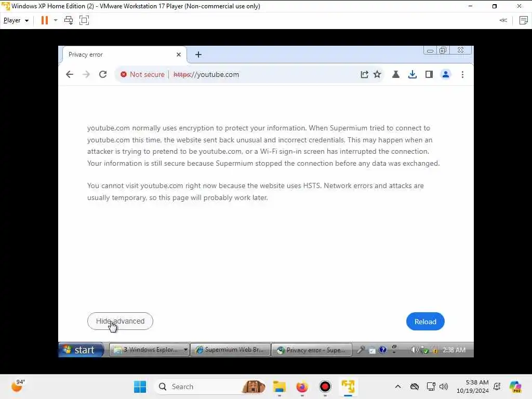Show hidden host tray icons chevron

click(x=398, y=387)
